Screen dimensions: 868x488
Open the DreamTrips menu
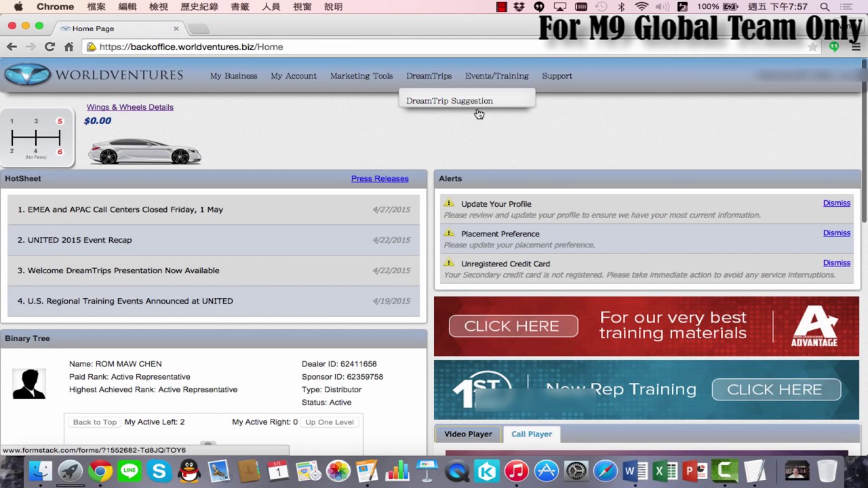coord(429,76)
